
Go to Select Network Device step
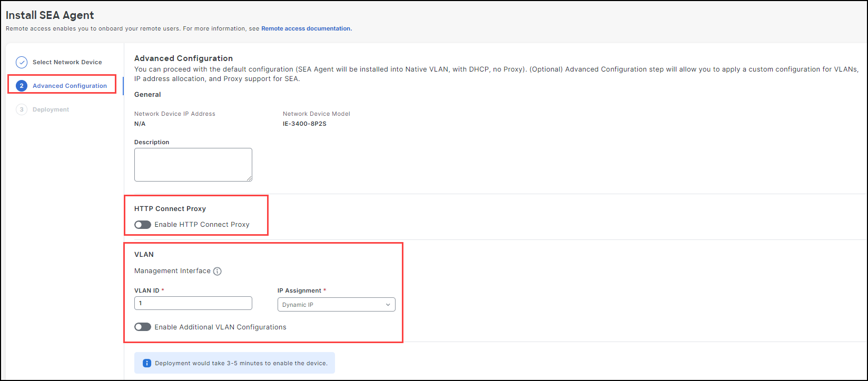coord(67,62)
